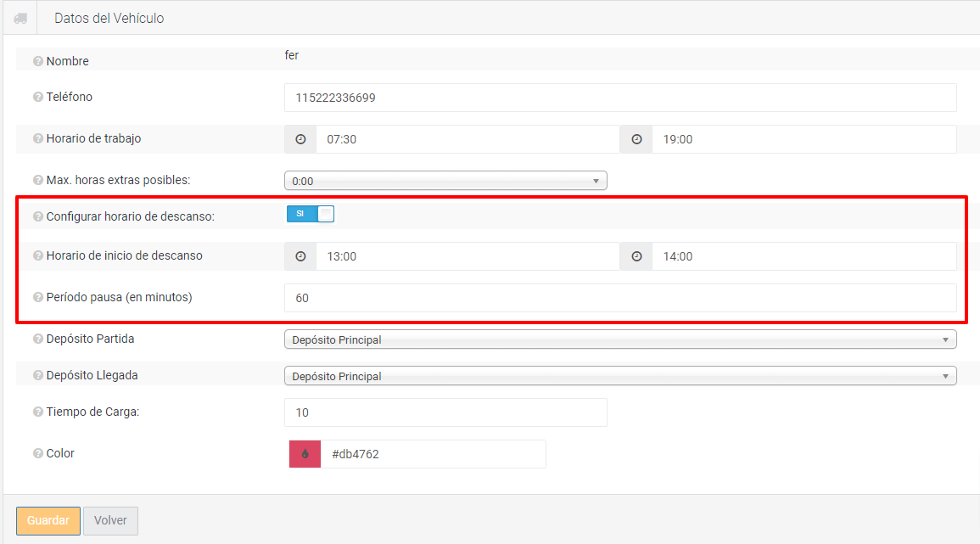
Task: Expand the Depósito Llegada dropdown
Action: [x=619, y=376]
